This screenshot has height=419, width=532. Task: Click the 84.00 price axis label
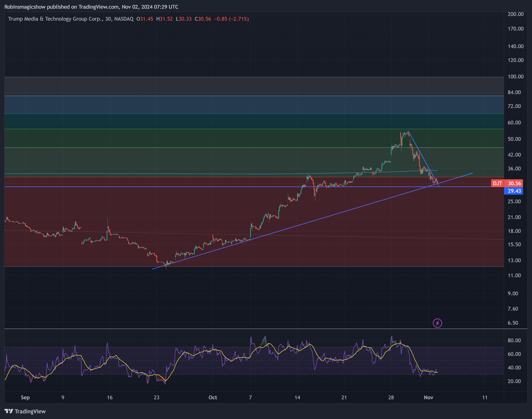[x=514, y=92]
